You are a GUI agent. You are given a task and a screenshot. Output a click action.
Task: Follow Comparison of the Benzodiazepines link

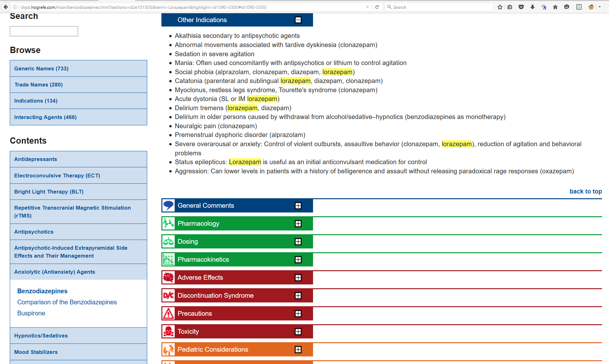click(x=67, y=302)
